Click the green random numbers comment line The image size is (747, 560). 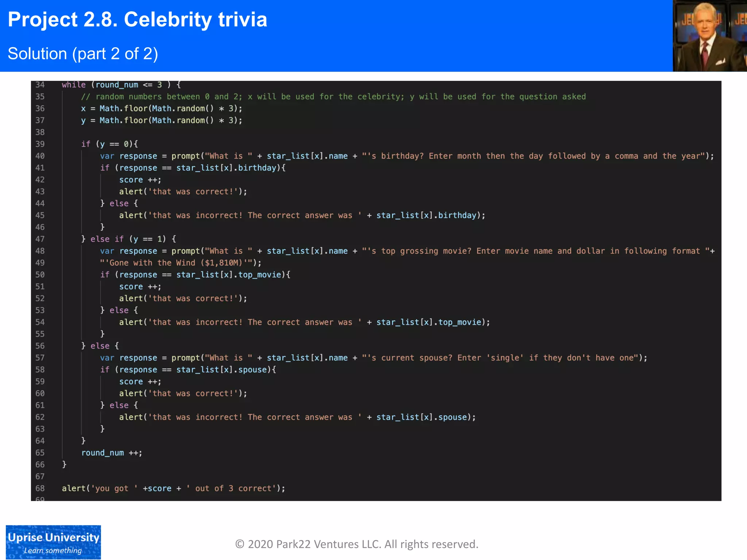pos(333,97)
